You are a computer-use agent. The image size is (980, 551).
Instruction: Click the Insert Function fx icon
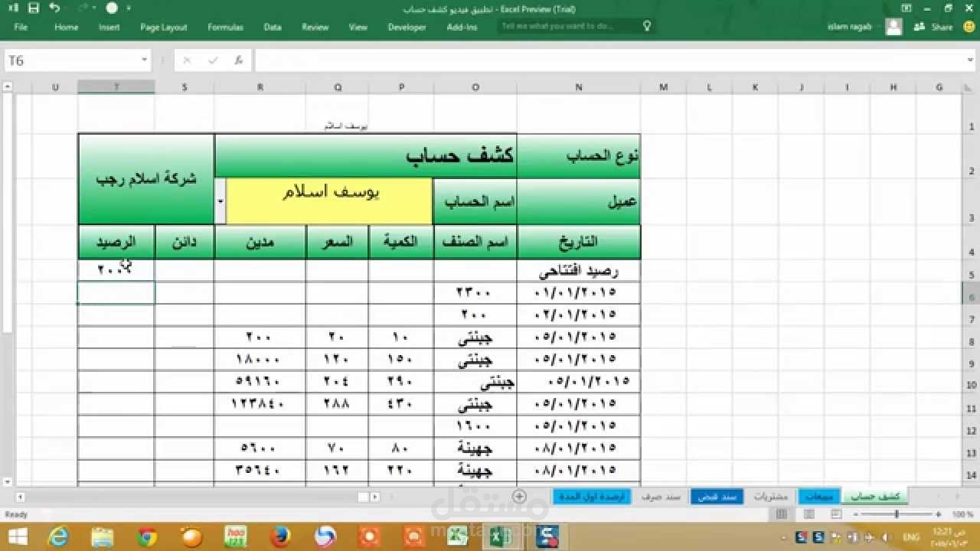[239, 60]
